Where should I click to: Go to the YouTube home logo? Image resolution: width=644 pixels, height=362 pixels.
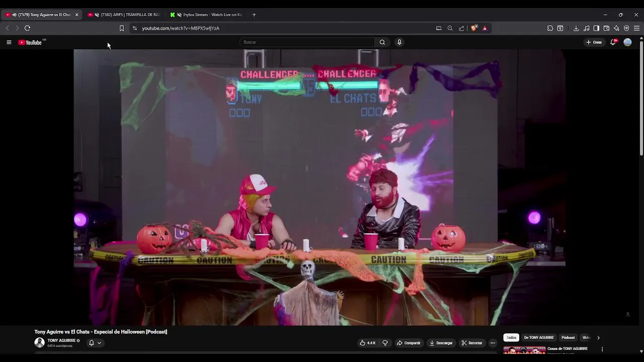coord(30,42)
